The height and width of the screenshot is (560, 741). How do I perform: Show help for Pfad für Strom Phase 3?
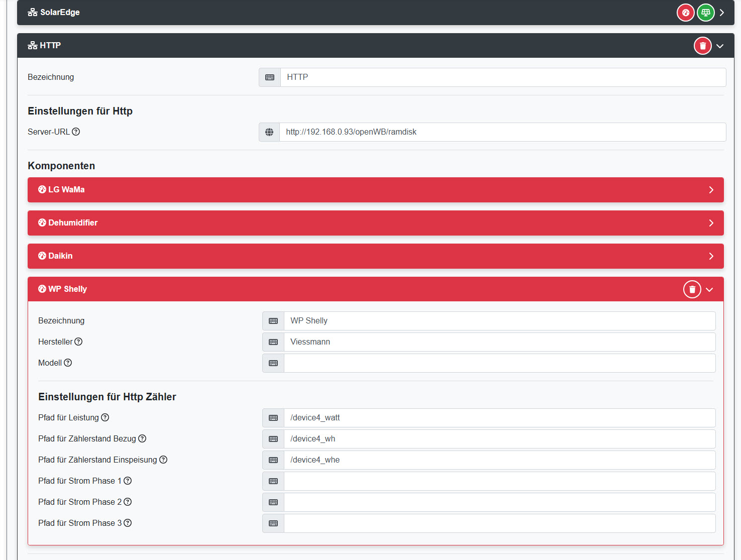click(128, 523)
